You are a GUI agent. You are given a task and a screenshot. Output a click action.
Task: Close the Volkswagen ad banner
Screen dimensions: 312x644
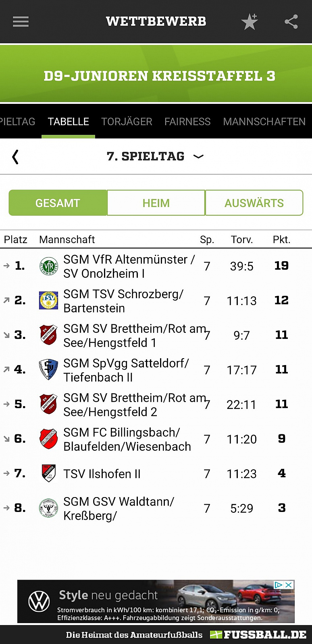pos(289,585)
